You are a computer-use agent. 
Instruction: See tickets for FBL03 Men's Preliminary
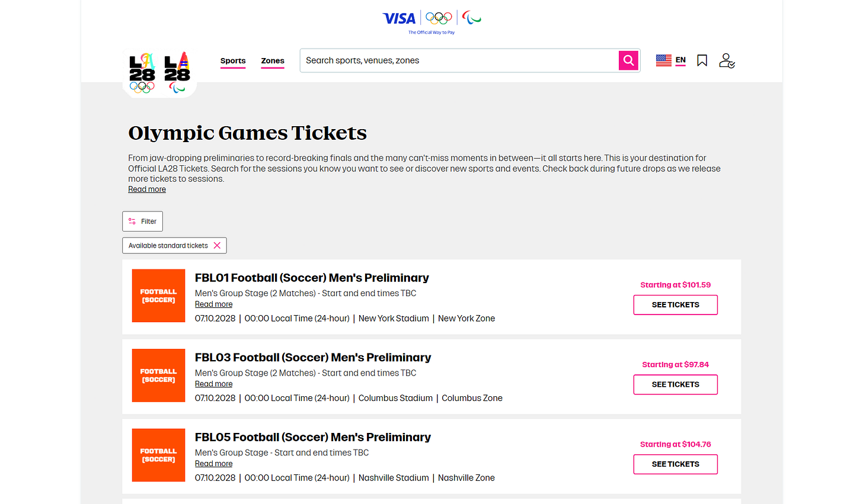[x=675, y=384]
